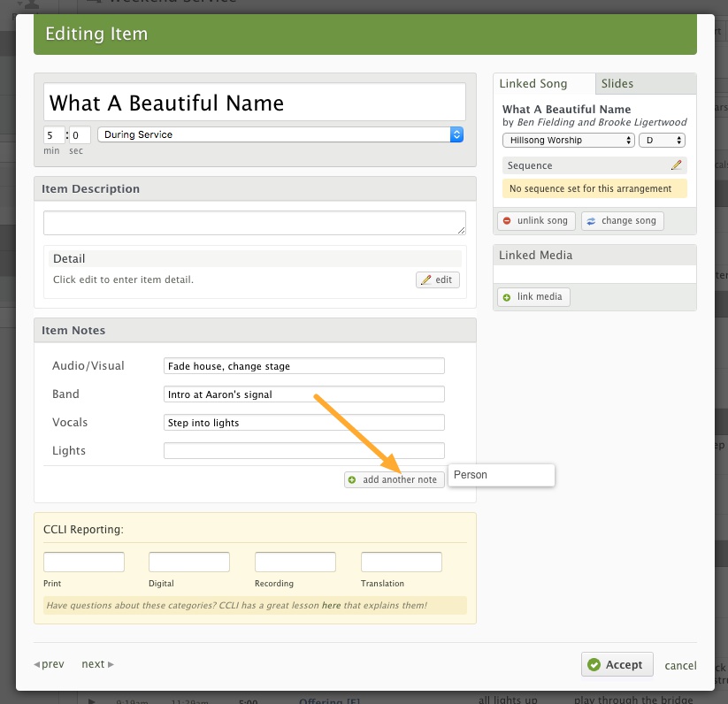Select the Hillsong Worship arrangement dropdown
Viewport: 728px width, 704px height.
[569, 140]
